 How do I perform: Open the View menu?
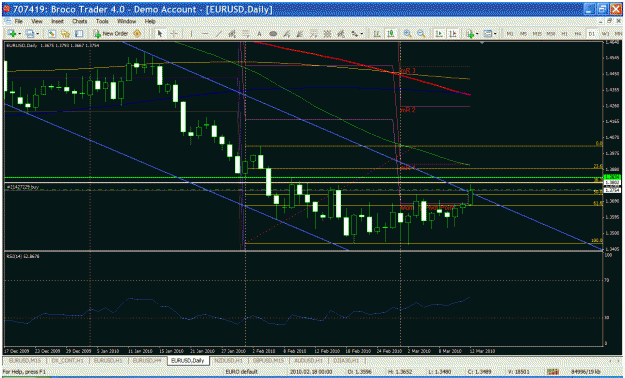(x=37, y=21)
